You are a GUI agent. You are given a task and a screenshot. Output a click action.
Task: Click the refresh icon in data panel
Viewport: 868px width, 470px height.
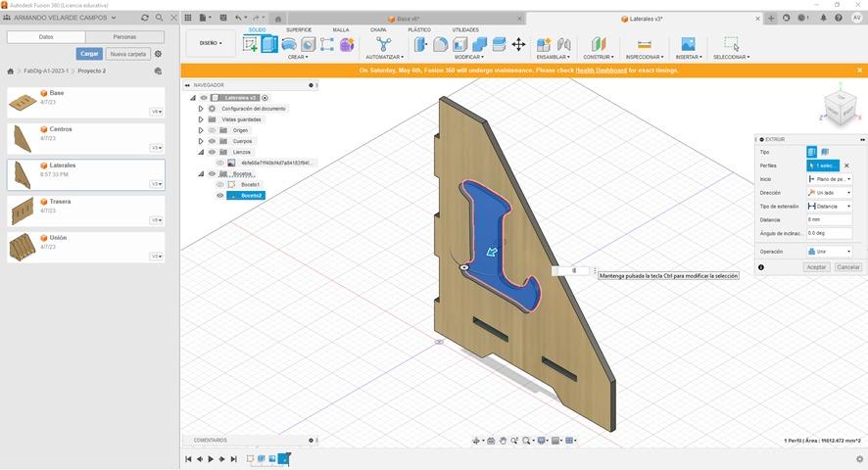145,18
